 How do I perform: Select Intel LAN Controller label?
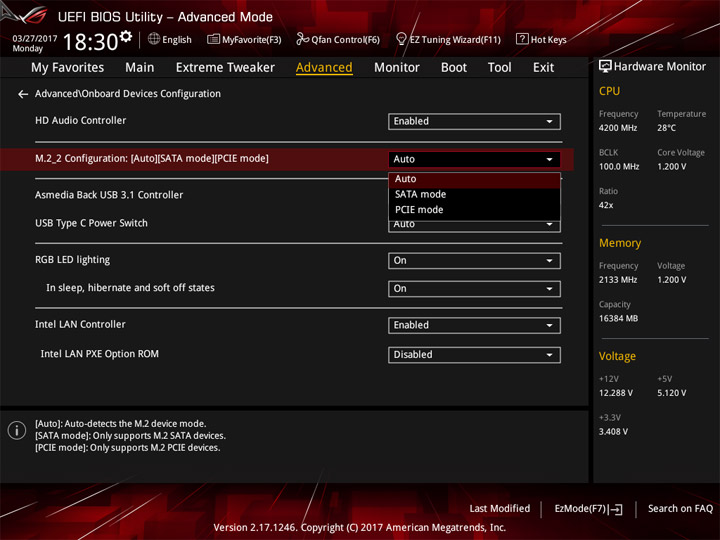coord(80,325)
